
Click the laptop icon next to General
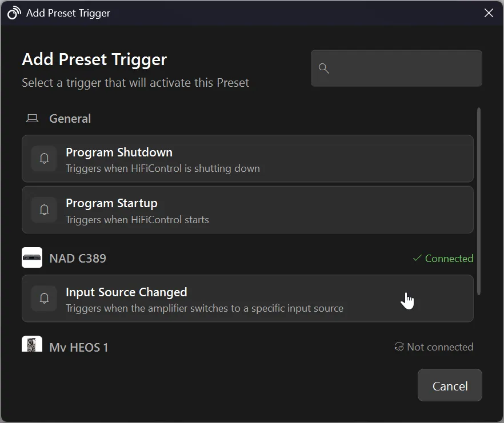click(x=31, y=118)
